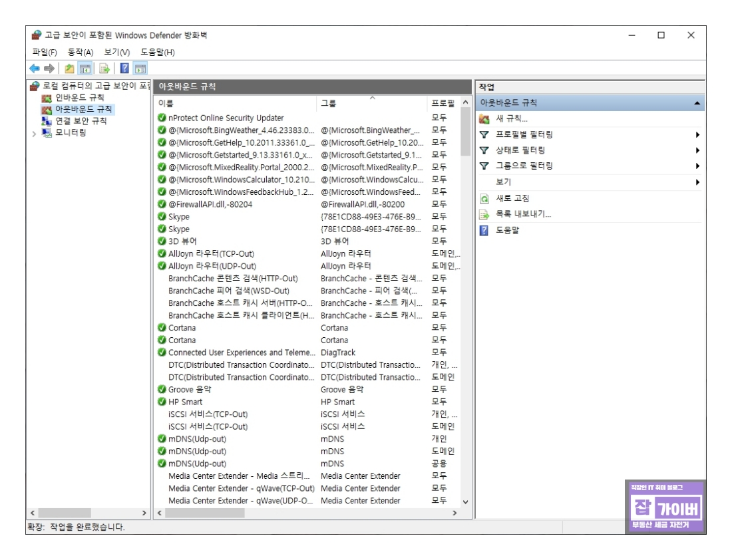Screen dimensions: 732x560
Task: Click the Forward arrow toolbar icon
Action: pyautogui.click(x=49, y=69)
